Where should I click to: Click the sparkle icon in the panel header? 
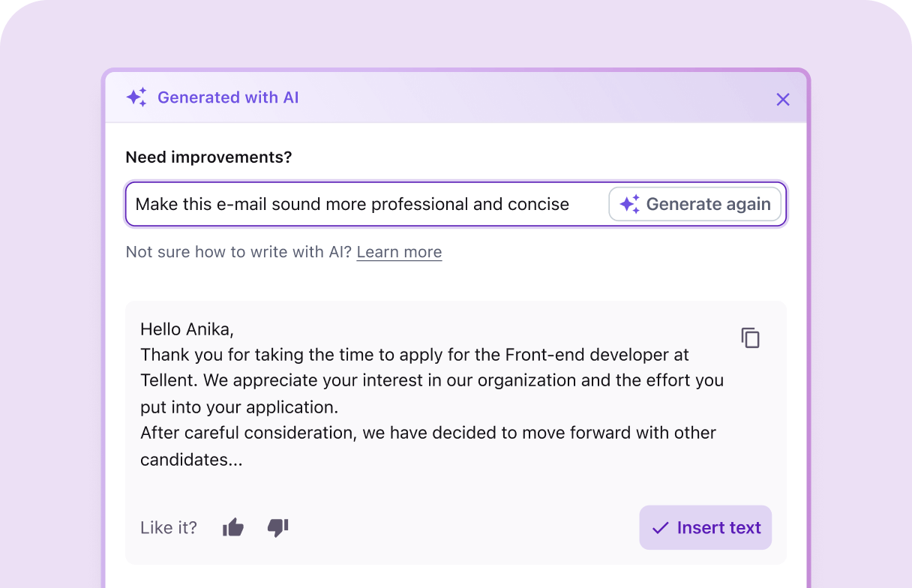136,97
